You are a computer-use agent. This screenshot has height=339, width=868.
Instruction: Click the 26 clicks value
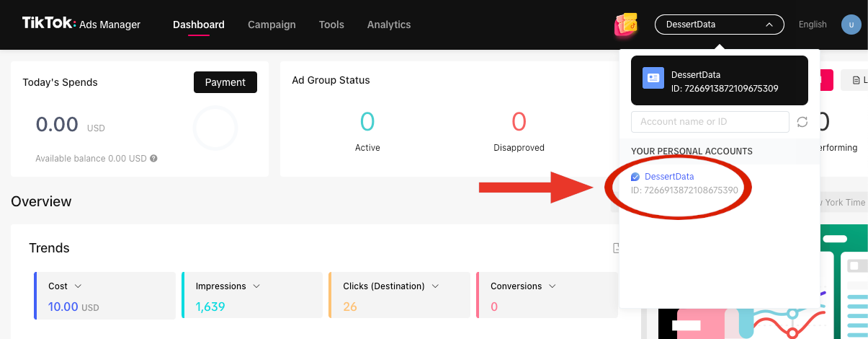click(350, 307)
